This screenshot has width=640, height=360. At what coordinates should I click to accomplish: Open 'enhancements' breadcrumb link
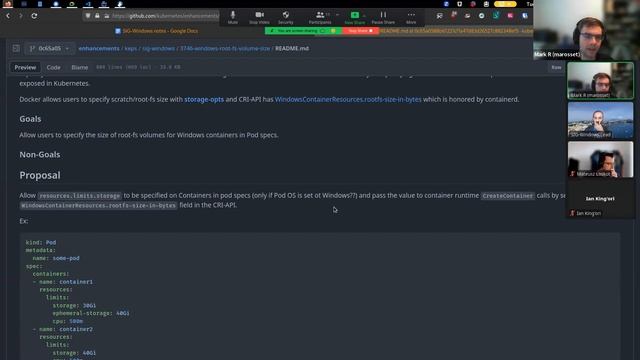pos(99,48)
